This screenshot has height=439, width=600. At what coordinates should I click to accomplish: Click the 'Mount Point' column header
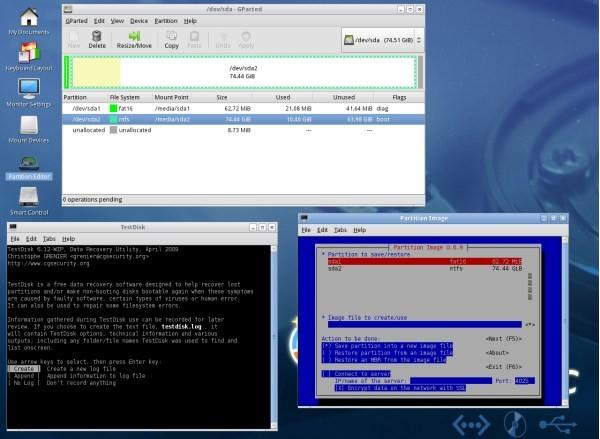(x=172, y=97)
